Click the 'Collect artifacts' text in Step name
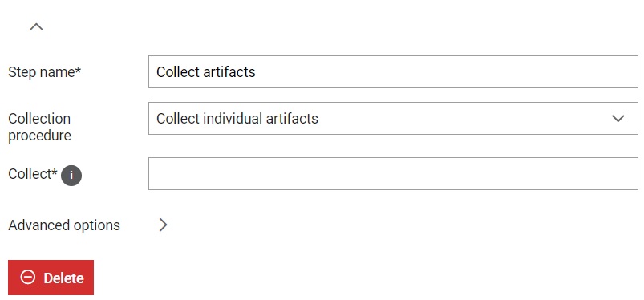Image resolution: width=644 pixels, height=300 pixels. tap(206, 72)
